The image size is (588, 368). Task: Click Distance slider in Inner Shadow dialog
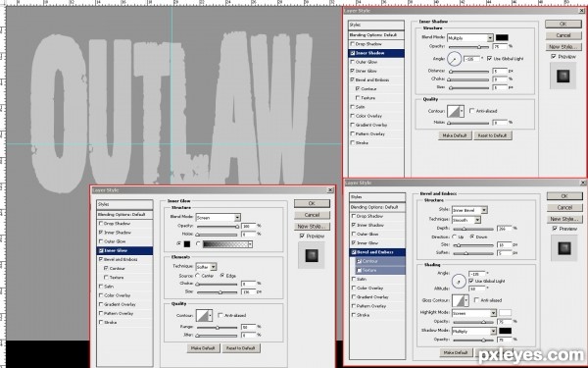tap(468, 72)
